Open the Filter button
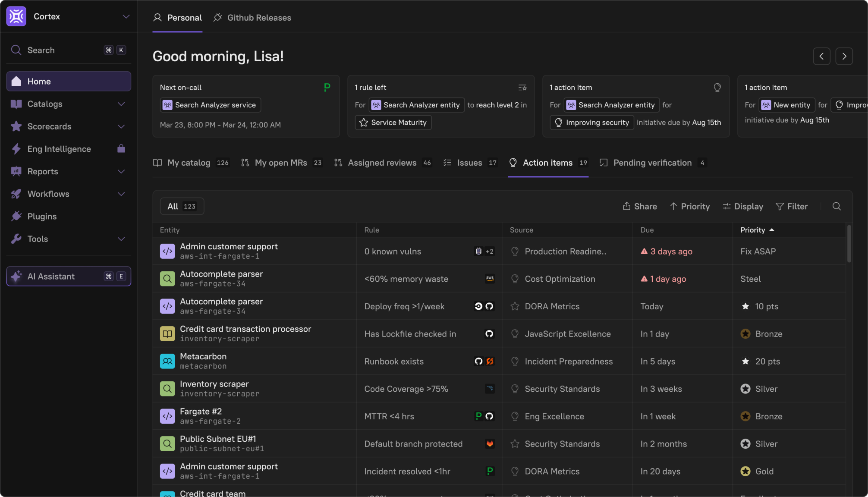The width and height of the screenshot is (868, 497). click(x=792, y=206)
